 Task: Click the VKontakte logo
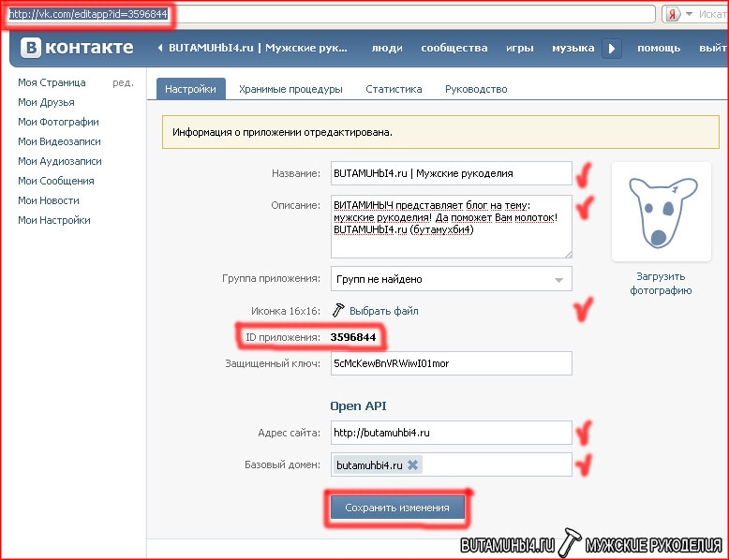coord(77,48)
